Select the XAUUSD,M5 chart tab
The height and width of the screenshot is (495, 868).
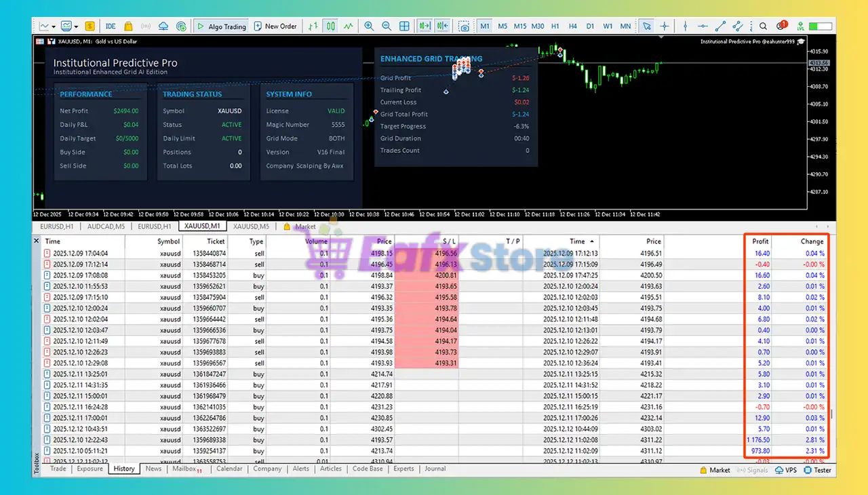(x=251, y=226)
